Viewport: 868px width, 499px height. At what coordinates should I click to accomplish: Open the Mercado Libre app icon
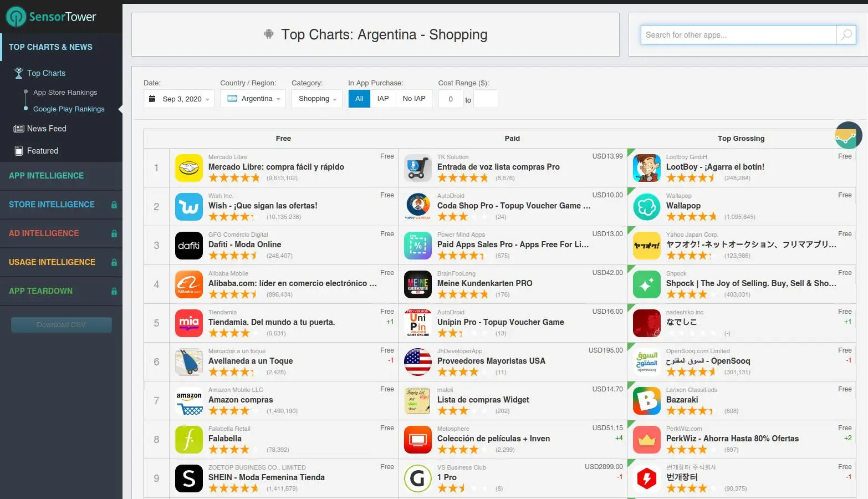[189, 168]
